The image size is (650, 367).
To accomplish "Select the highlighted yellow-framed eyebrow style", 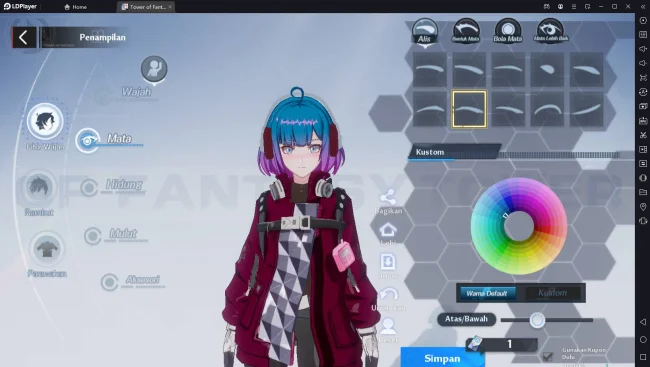I will coord(469,109).
